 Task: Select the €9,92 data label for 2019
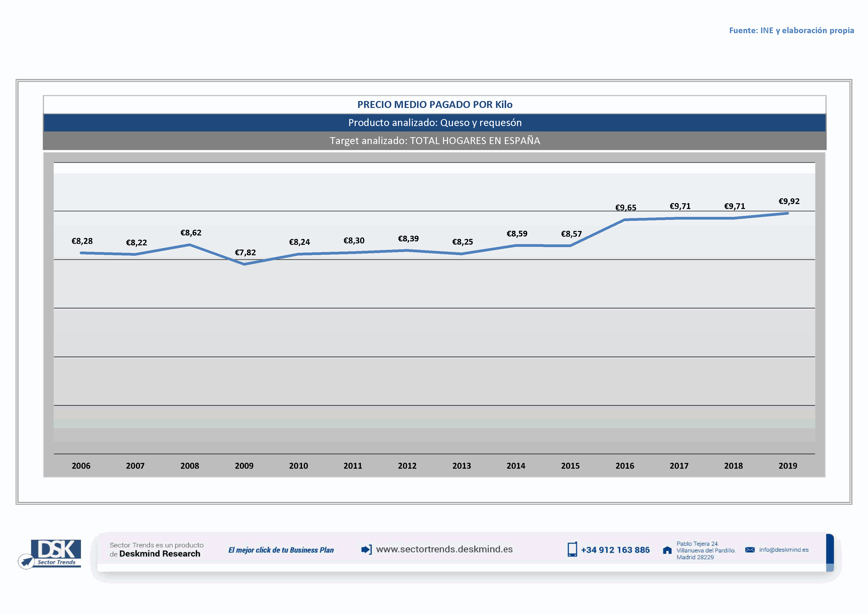[x=789, y=202]
